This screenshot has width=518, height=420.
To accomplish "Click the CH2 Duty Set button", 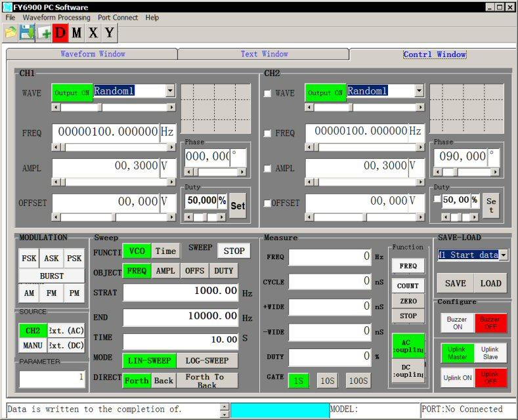I will (x=491, y=205).
